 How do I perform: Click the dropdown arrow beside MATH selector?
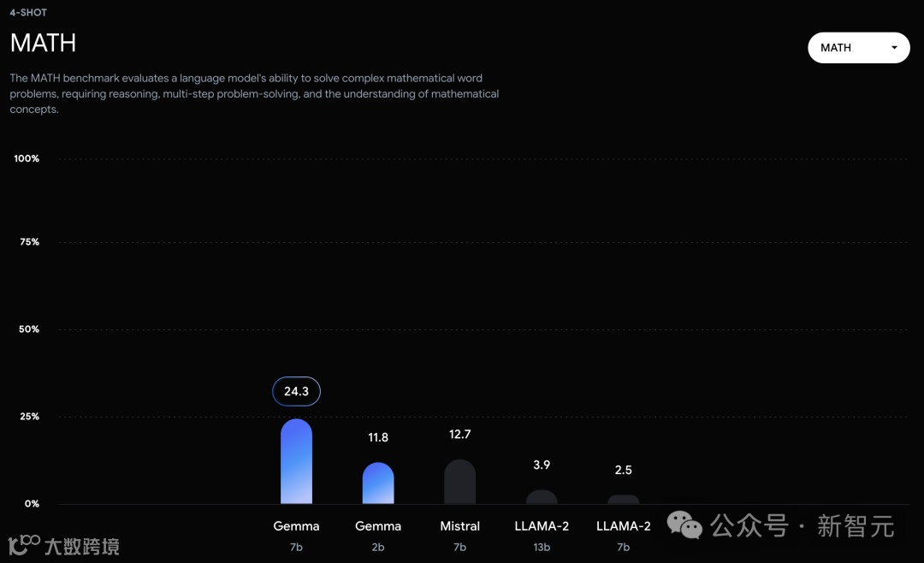click(894, 48)
